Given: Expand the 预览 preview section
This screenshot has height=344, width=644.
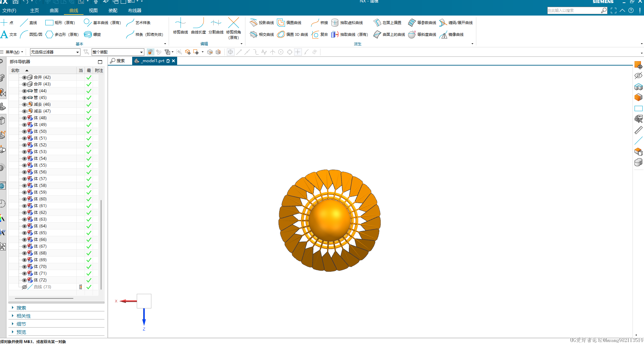Looking at the screenshot, I should tap(21, 332).
